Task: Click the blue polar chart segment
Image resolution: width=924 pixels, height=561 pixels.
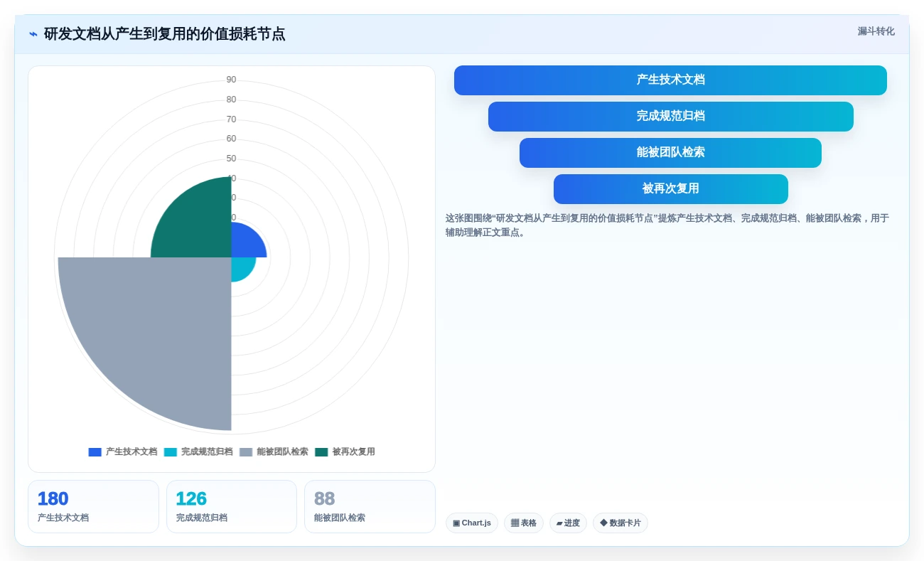Action: (x=245, y=243)
